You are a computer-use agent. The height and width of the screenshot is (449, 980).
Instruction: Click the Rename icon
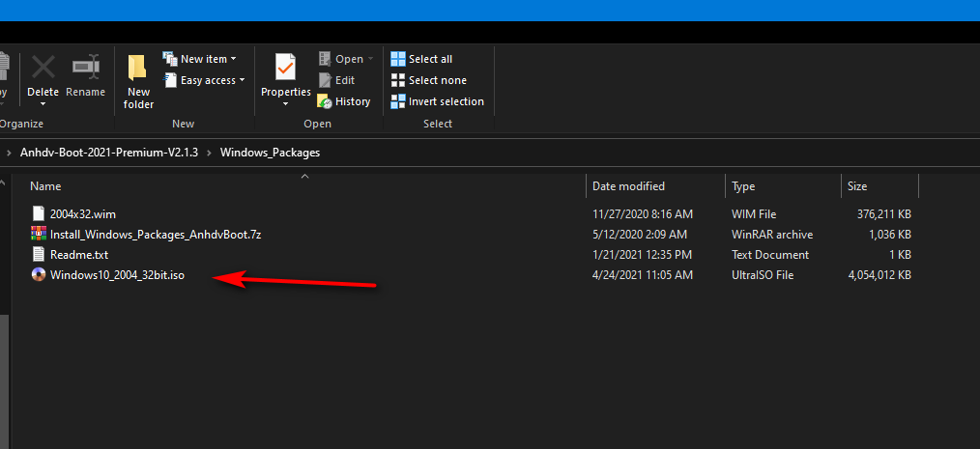click(x=86, y=67)
